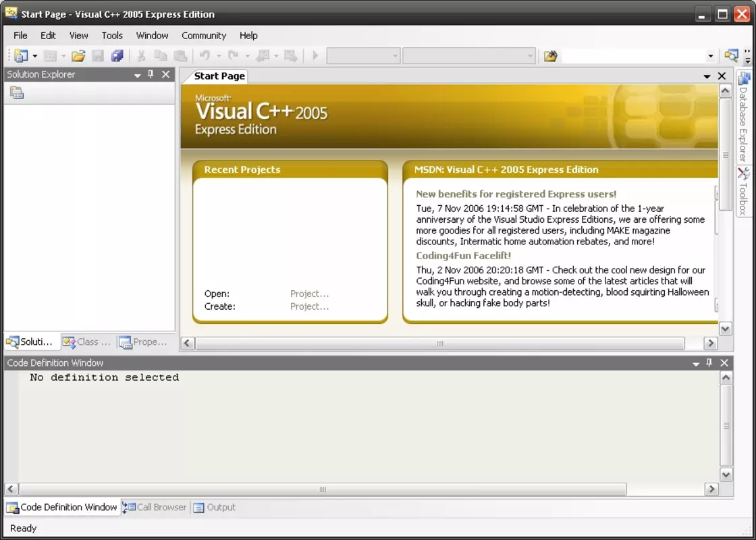The width and height of the screenshot is (756, 540).
Task: Open the active files dropdown arrow
Action: click(x=707, y=76)
